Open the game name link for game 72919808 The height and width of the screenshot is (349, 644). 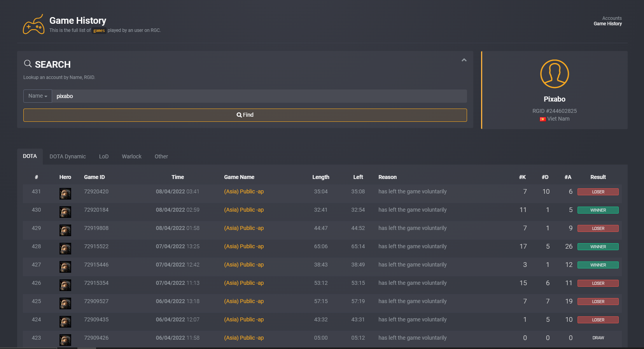pyautogui.click(x=244, y=228)
